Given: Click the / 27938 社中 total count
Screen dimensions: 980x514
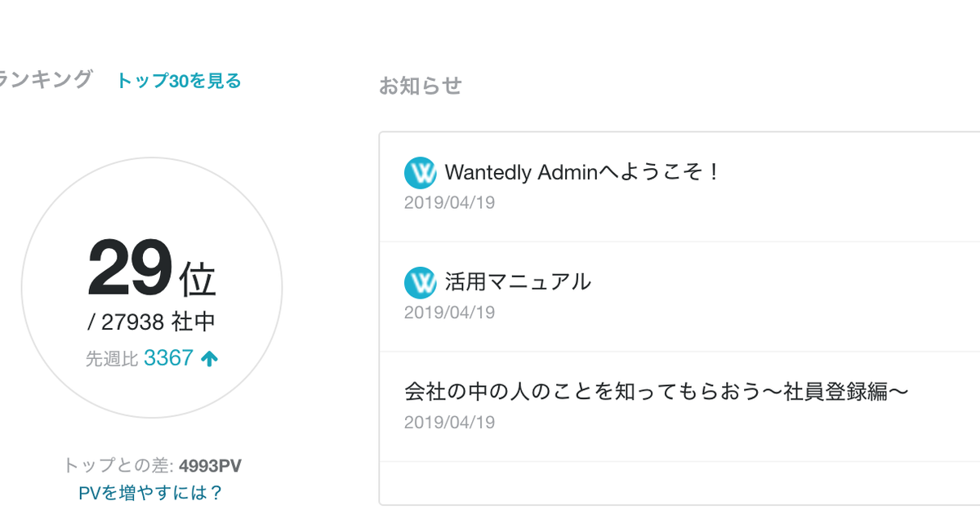Looking at the screenshot, I should click(151, 322).
